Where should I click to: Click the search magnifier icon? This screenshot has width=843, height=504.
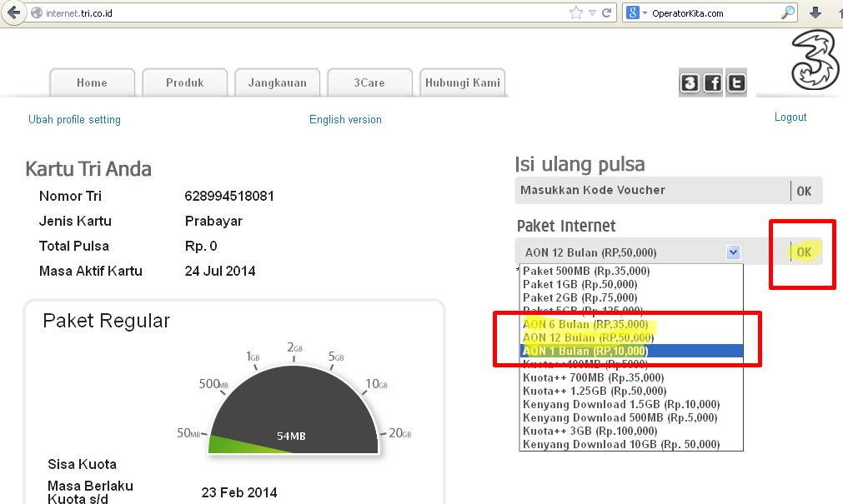pos(788,12)
